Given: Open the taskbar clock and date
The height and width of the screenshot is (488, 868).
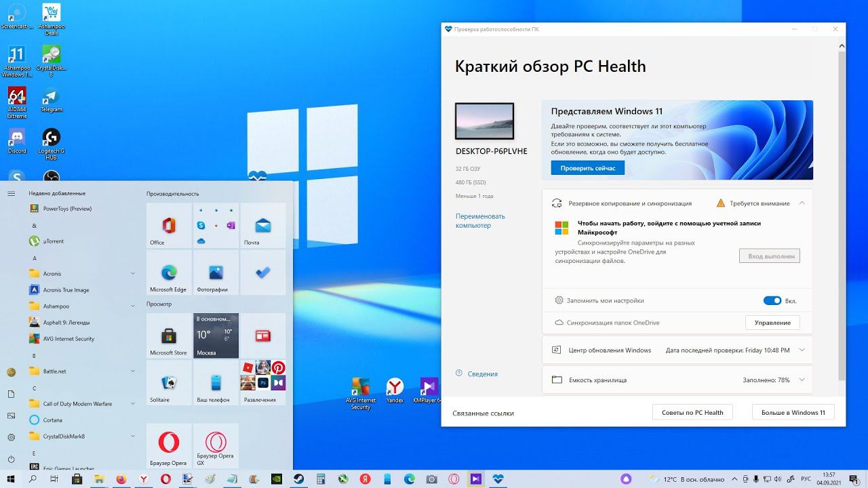Looking at the screenshot, I should 829,479.
